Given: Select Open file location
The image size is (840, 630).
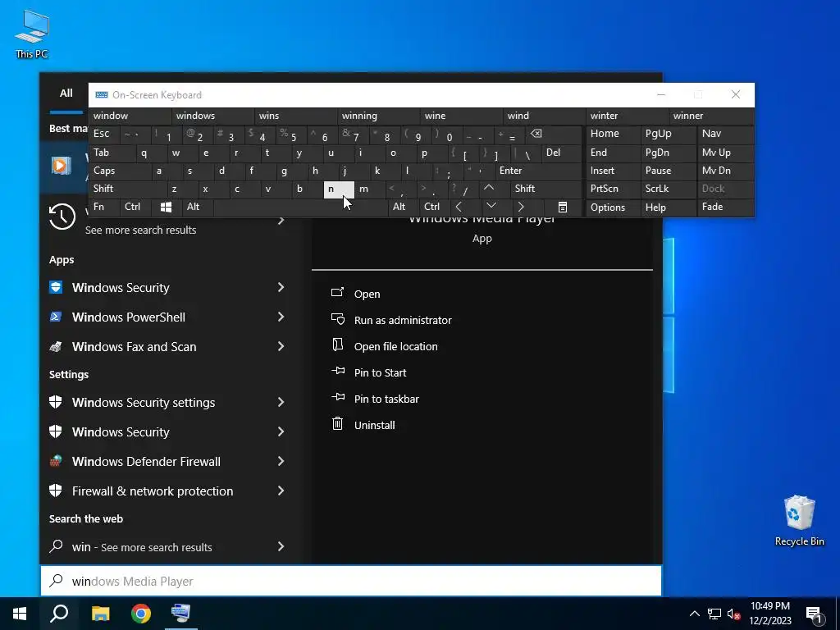Looking at the screenshot, I should [395, 347].
